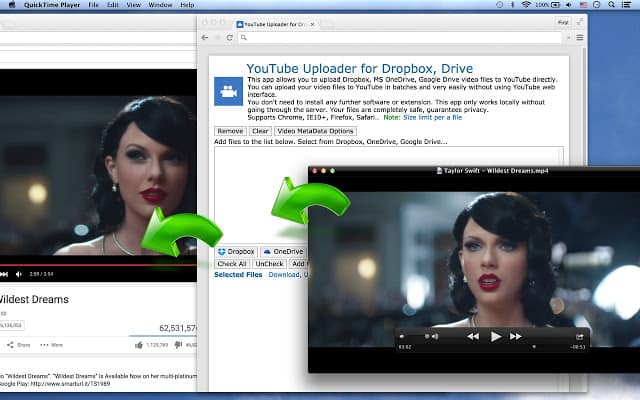The image size is (640, 400).
Task: Open the share icon in QuickTime controls
Action: coord(580,337)
